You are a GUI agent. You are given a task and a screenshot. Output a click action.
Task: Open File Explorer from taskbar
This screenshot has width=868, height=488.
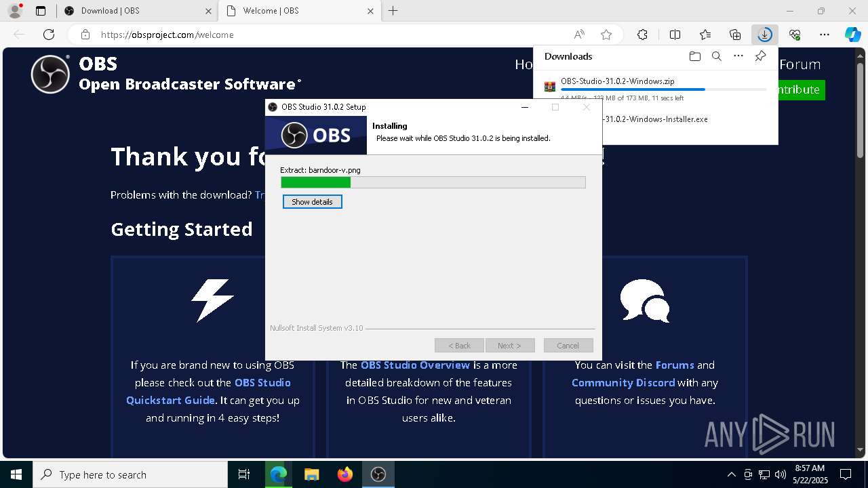point(311,474)
